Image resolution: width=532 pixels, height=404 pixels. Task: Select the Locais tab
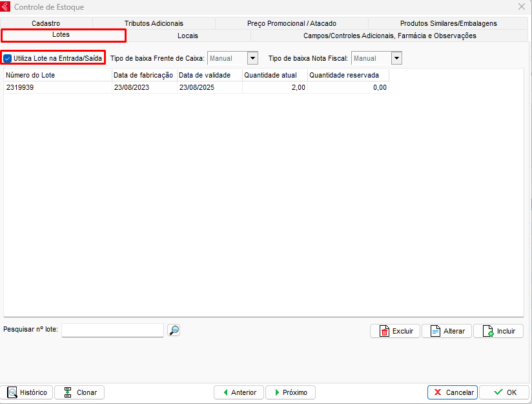click(x=188, y=36)
